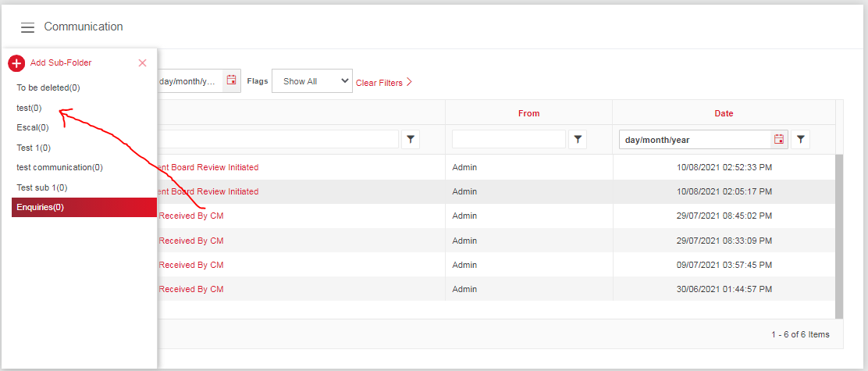Open the 'Escal(0)' folder
Screen dimensions: 868x371
33,127
